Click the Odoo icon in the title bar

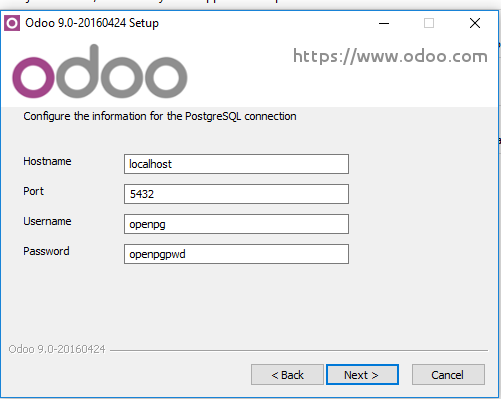12,23
